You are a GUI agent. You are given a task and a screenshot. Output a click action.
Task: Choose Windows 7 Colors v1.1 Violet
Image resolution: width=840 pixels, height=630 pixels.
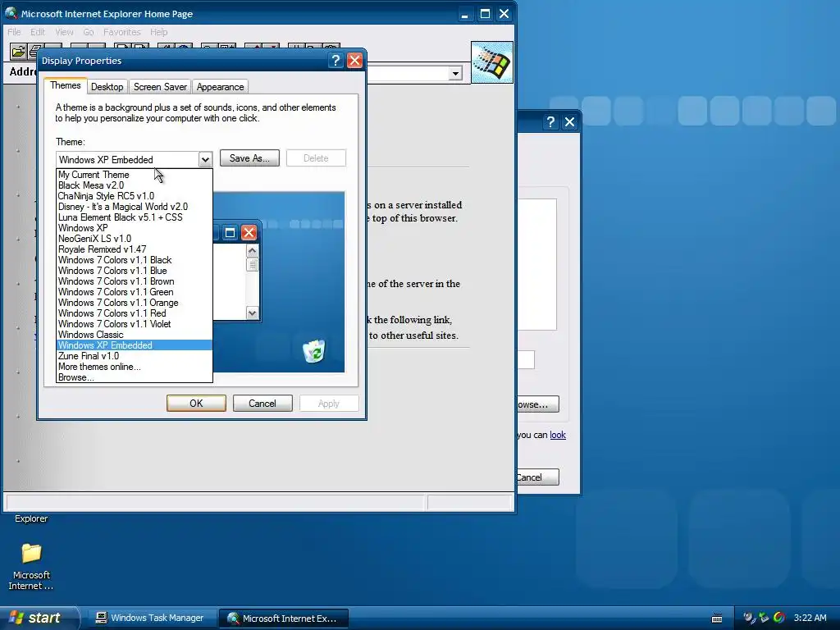135,324
